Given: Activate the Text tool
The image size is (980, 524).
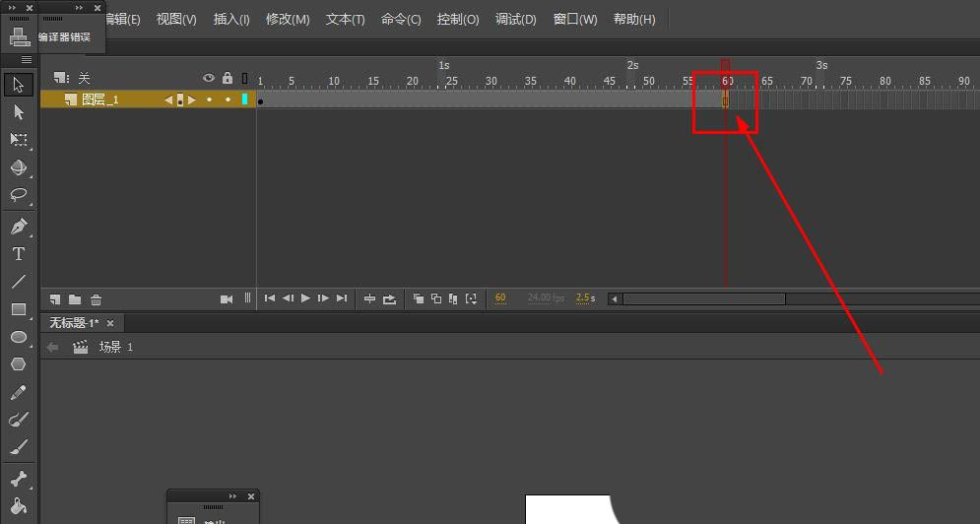Looking at the screenshot, I should [x=18, y=254].
